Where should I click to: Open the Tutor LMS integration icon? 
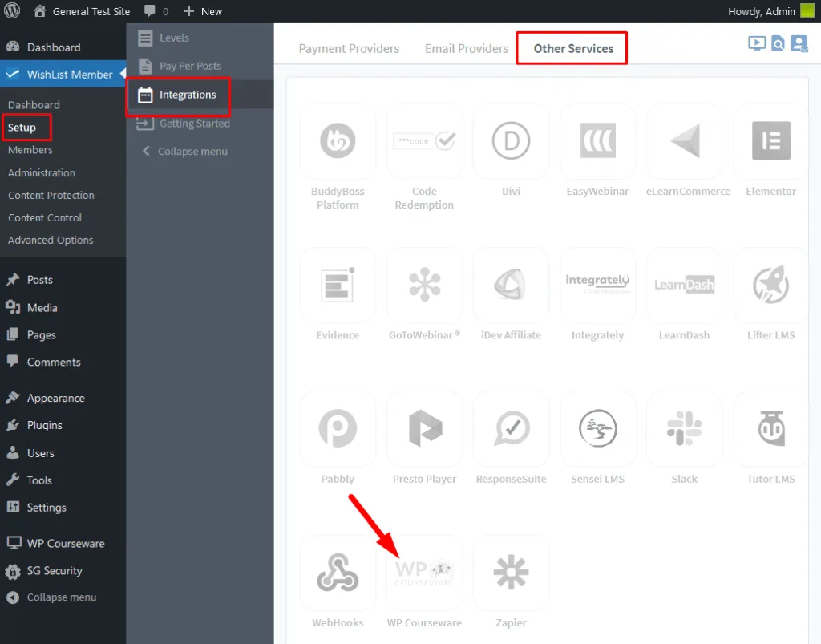click(770, 428)
